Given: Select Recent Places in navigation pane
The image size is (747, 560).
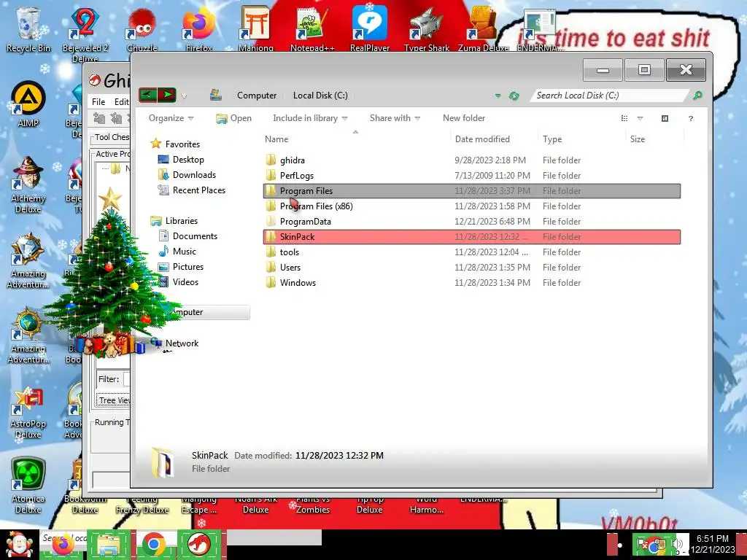Looking at the screenshot, I should tap(199, 190).
